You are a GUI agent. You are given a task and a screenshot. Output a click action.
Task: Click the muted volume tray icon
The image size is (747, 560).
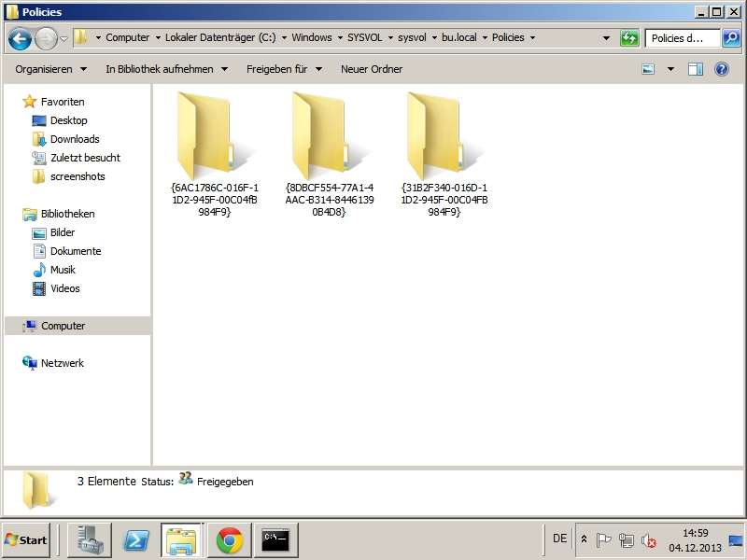[x=649, y=540]
